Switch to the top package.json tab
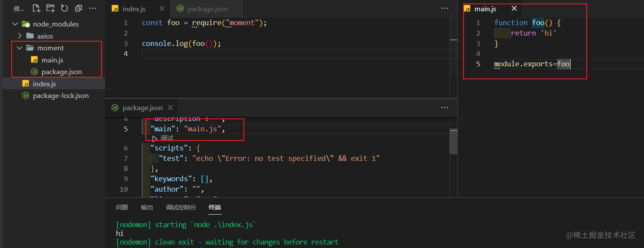Viewport: 644px width, 248px height. 202,9
